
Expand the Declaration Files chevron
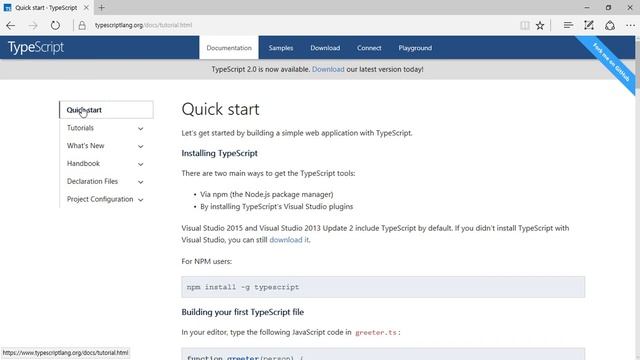[140, 182]
